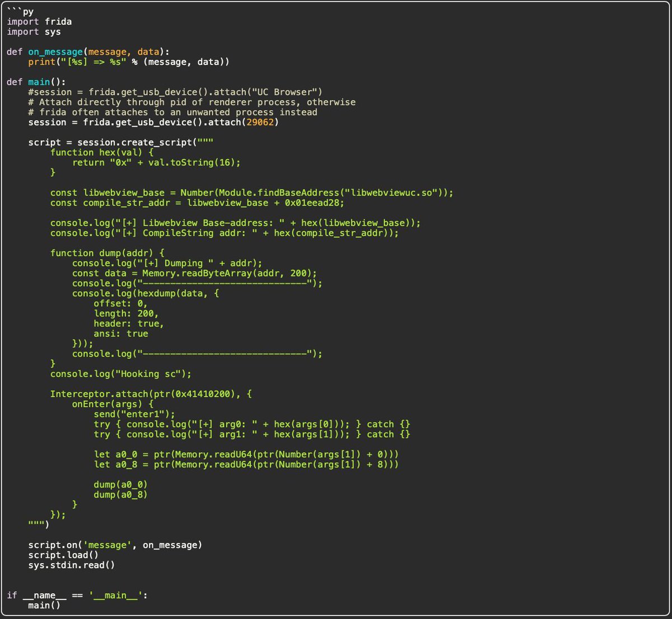Click the 'Hooking sc' console.log line
The image size is (672, 619).
pyautogui.click(x=121, y=374)
